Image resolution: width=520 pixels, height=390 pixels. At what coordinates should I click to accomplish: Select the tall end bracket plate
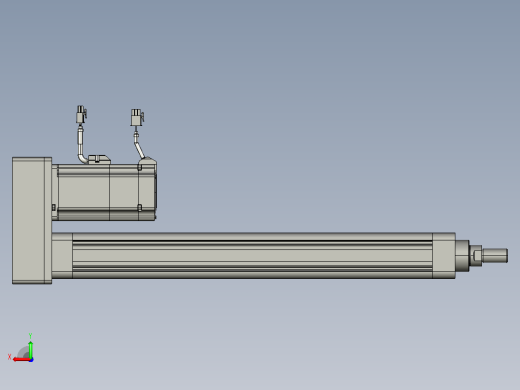tap(32, 220)
